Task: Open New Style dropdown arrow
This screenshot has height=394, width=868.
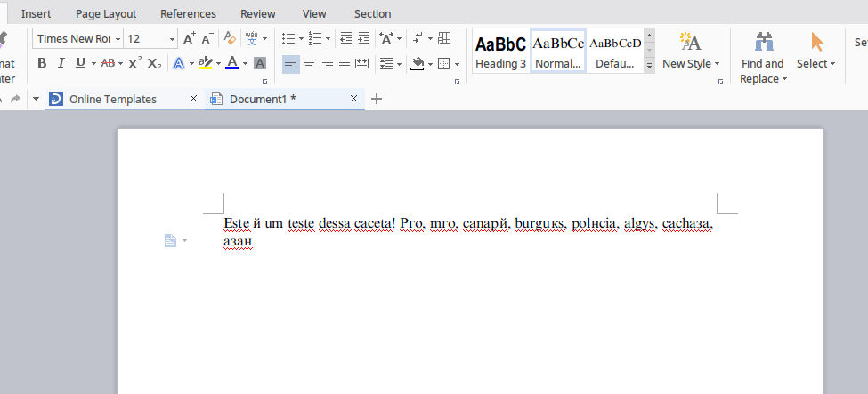Action: click(x=717, y=64)
